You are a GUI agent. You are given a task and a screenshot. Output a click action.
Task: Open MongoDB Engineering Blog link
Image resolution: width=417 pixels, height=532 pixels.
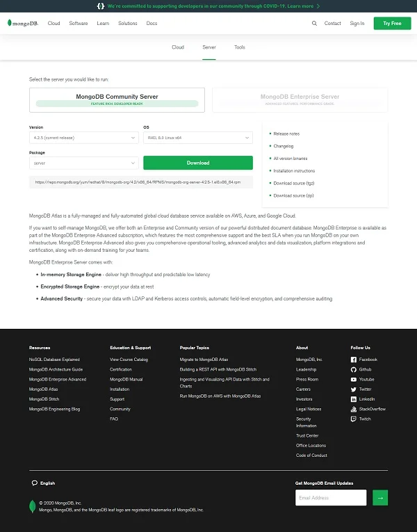coord(55,409)
